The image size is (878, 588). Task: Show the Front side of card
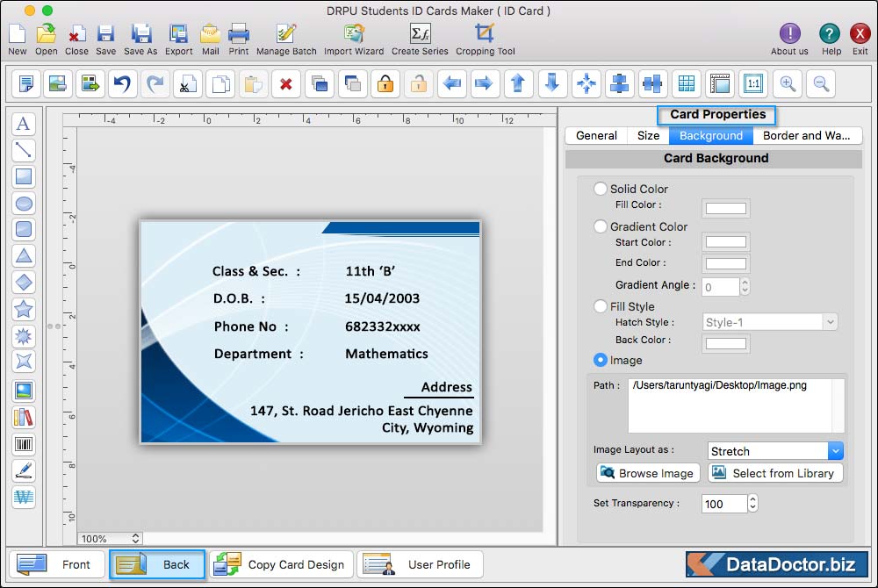coord(57,564)
